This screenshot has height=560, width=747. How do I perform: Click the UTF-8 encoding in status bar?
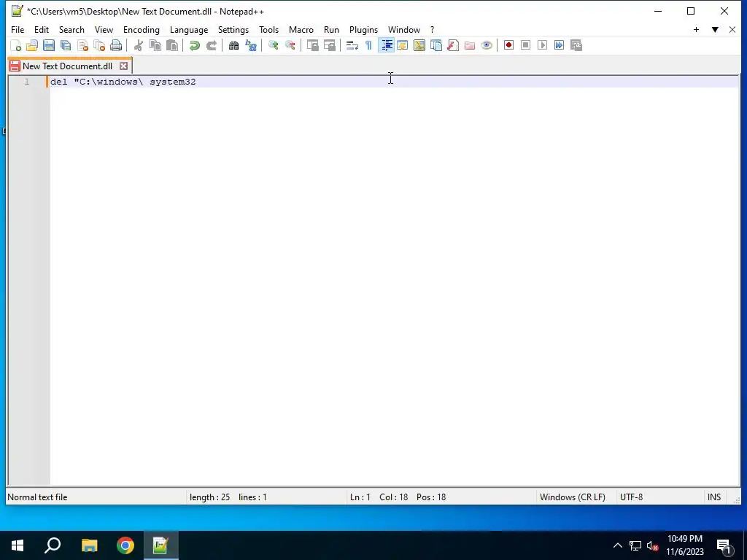(631, 497)
